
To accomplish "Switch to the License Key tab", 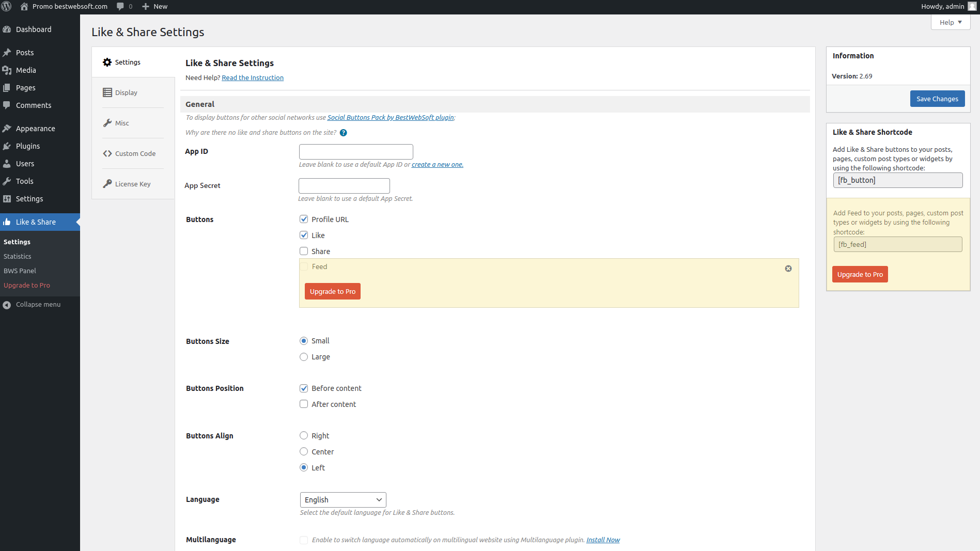I will 133,184.
